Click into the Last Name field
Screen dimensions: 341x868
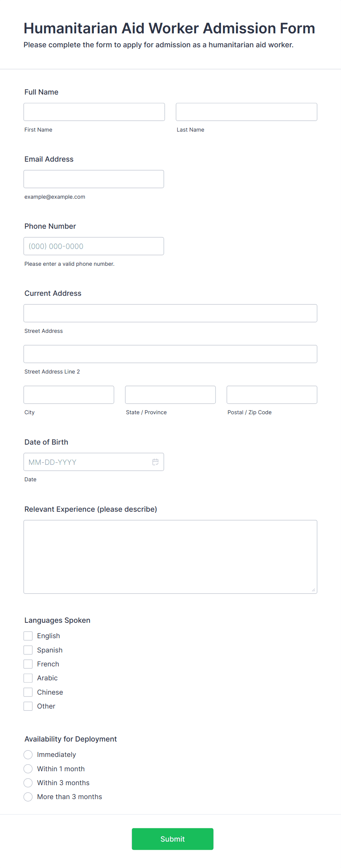(246, 112)
